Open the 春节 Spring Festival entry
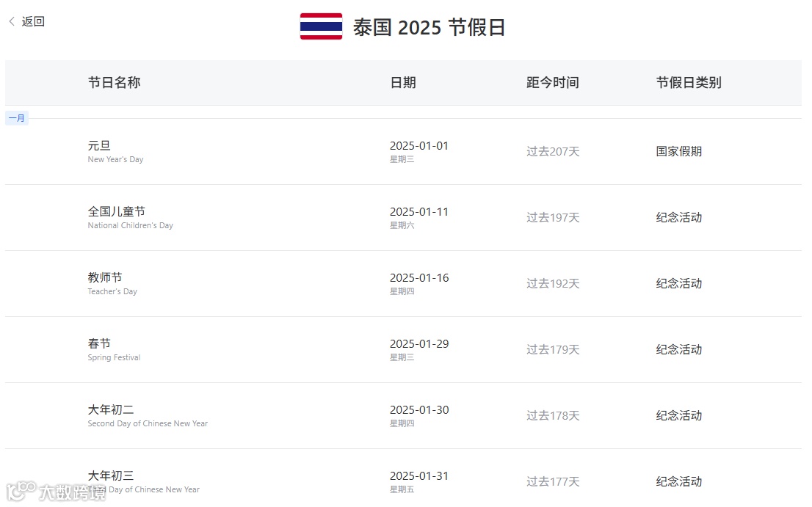 (x=99, y=344)
